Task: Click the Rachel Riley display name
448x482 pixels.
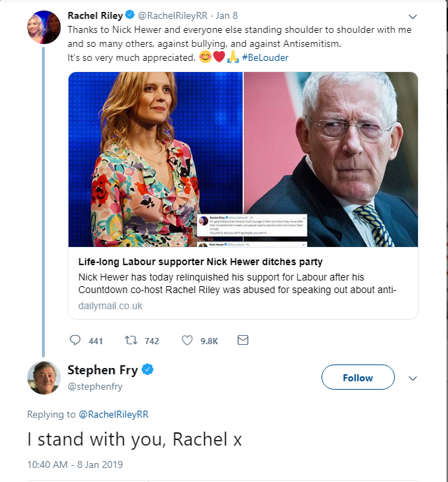Action: (x=95, y=15)
